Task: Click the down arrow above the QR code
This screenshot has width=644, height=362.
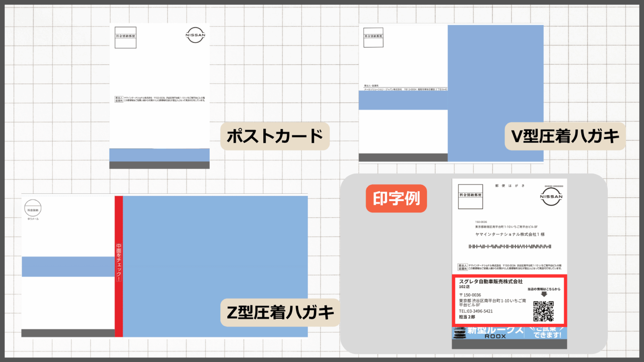Action: coord(544,294)
